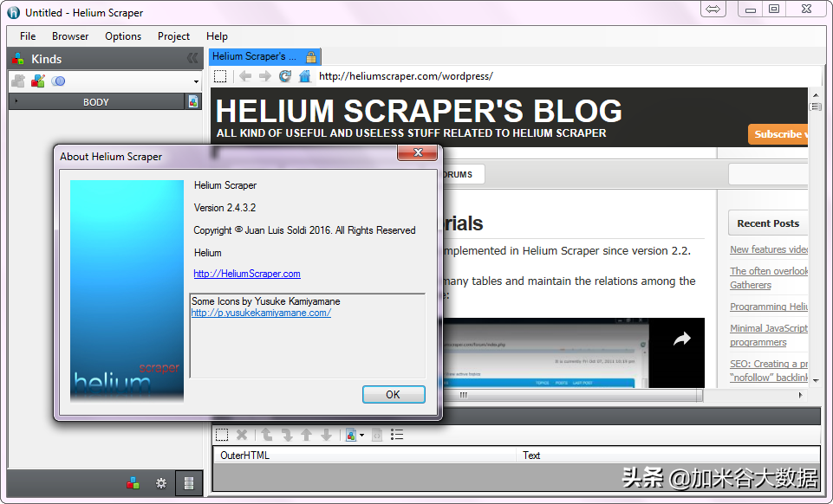Go forward using browser forward arrow

(265, 76)
